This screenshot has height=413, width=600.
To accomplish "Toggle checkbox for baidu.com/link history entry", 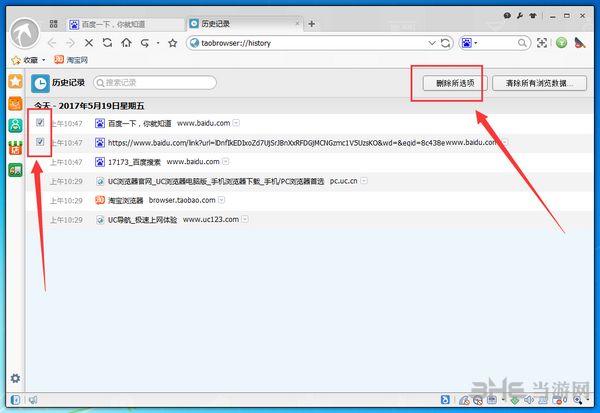I will 39,142.
